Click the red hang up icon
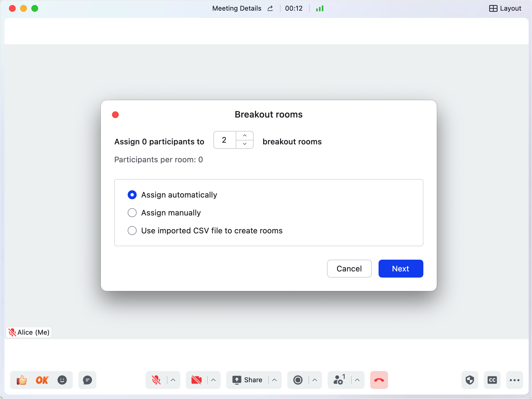 click(x=379, y=380)
